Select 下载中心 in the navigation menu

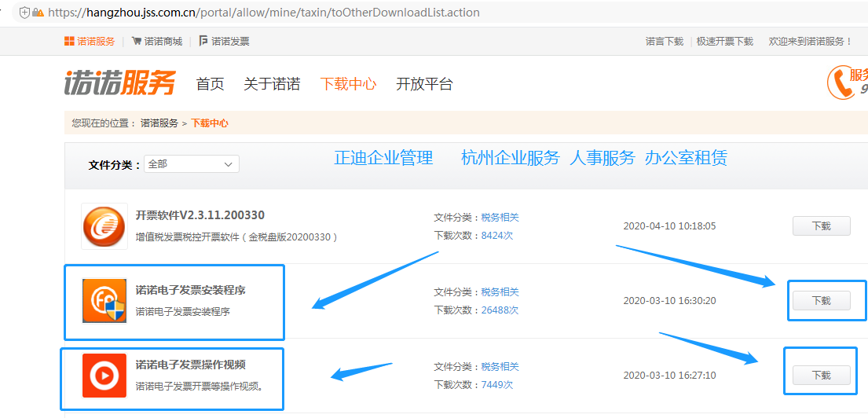(x=348, y=84)
